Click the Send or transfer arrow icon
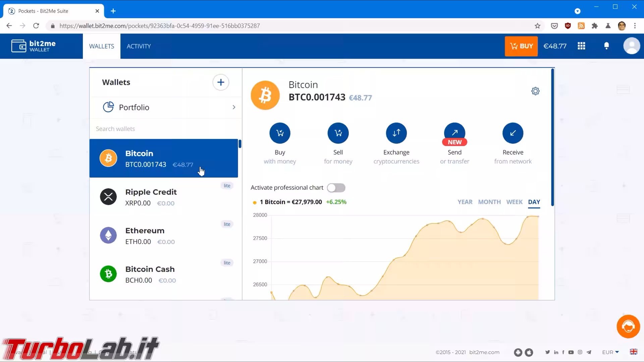Screen dimensions: 644x362 tap(454, 132)
